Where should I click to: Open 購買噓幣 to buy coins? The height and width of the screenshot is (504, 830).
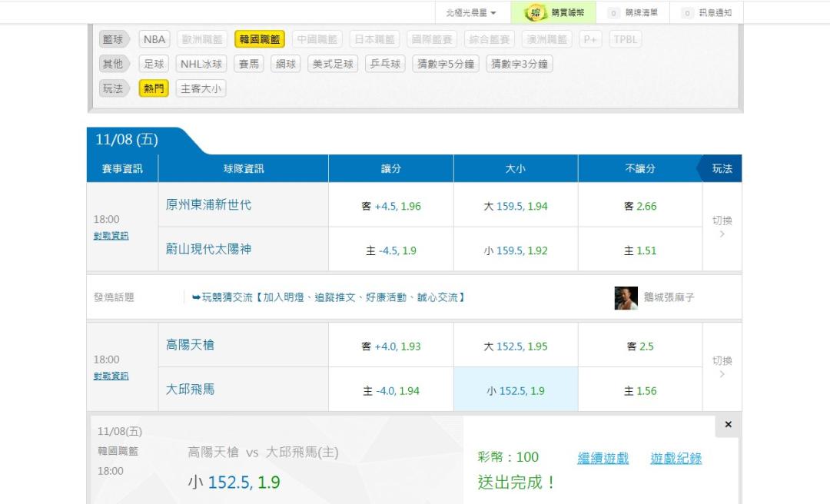tap(553, 13)
